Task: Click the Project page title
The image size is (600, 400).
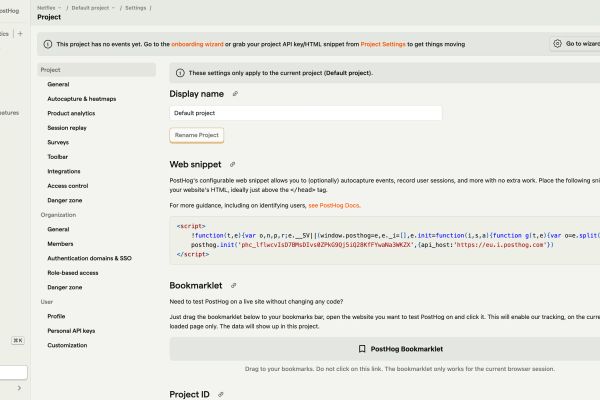Action: tap(49, 17)
